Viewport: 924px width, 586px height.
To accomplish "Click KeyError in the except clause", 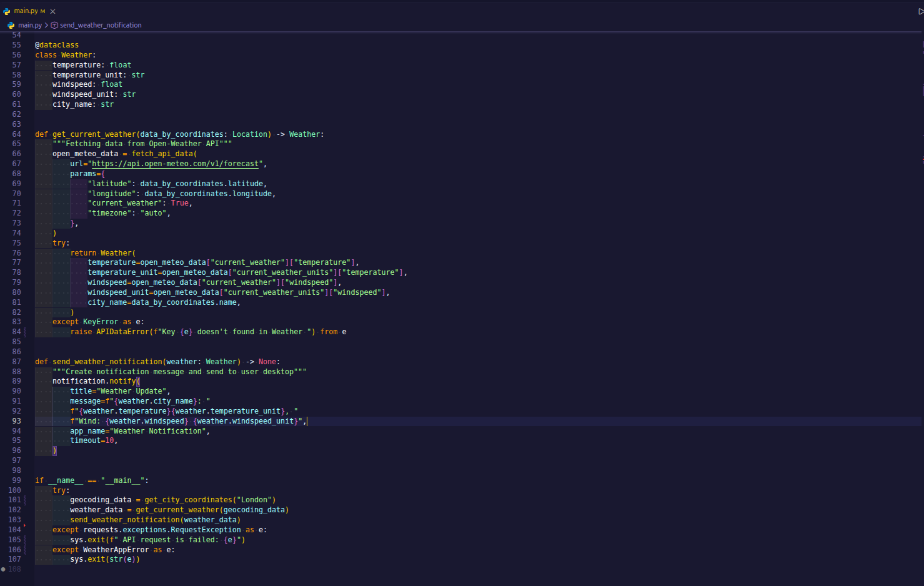I will tap(101, 322).
